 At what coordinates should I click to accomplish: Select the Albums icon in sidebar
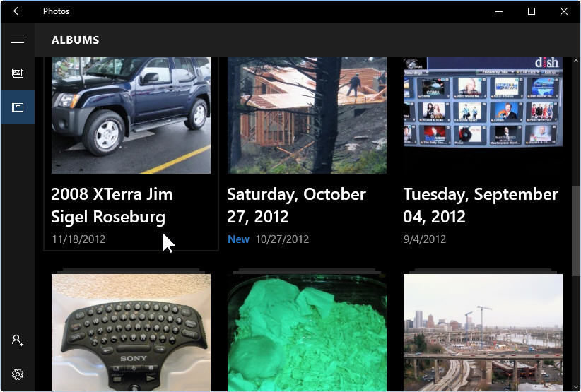(17, 107)
